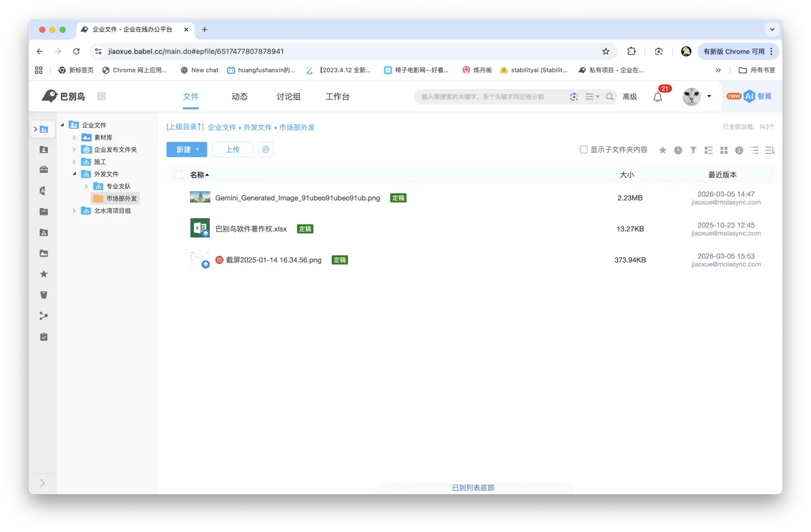This screenshot has width=811, height=532.
Task: Click 外发文件 in breadcrumb
Action: tap(258, 127)
